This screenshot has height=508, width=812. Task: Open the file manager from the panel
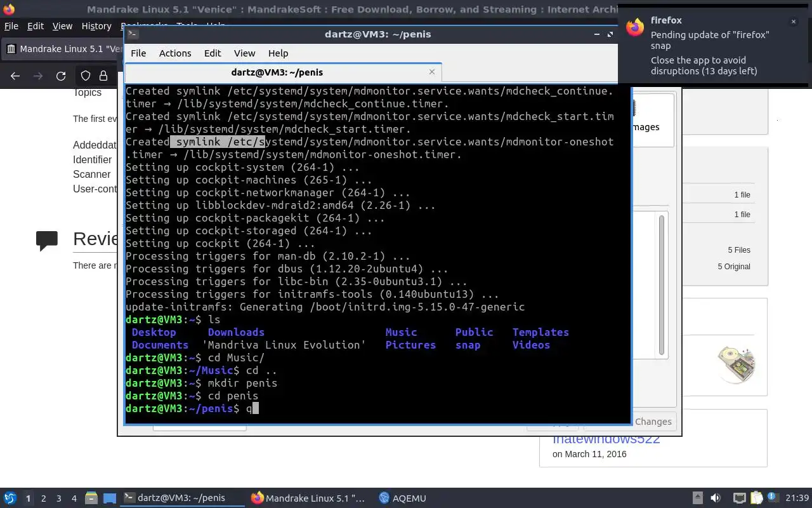tap(91, 498)
